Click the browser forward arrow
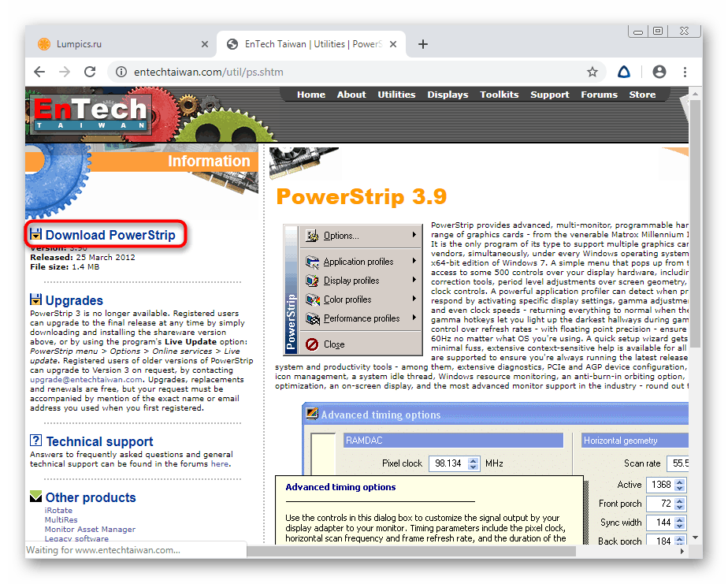 point(65,72)
